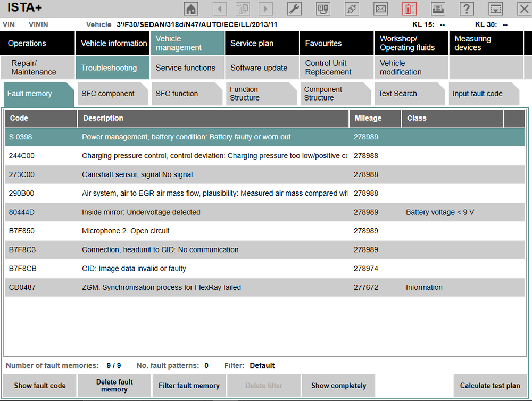Open the Vehicle information tab
The height and width of the screenshot is (401, 532).
[113, 43]
